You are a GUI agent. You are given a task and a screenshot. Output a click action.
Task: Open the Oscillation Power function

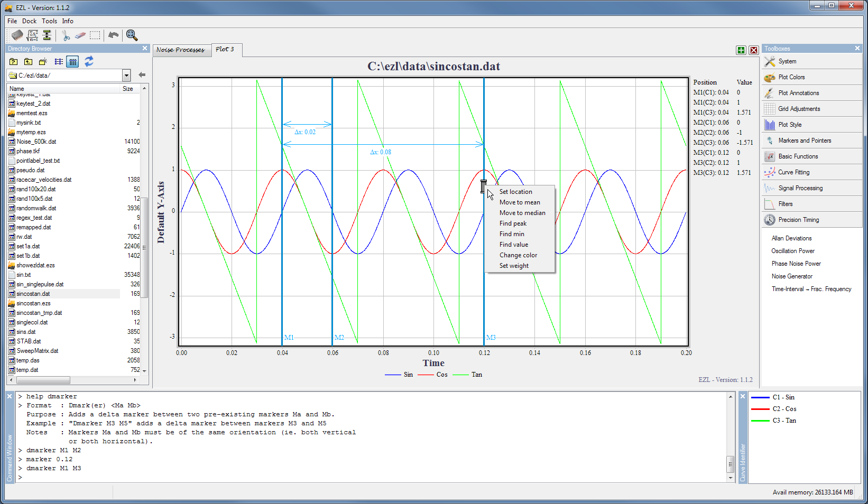[x=793, y=251]
